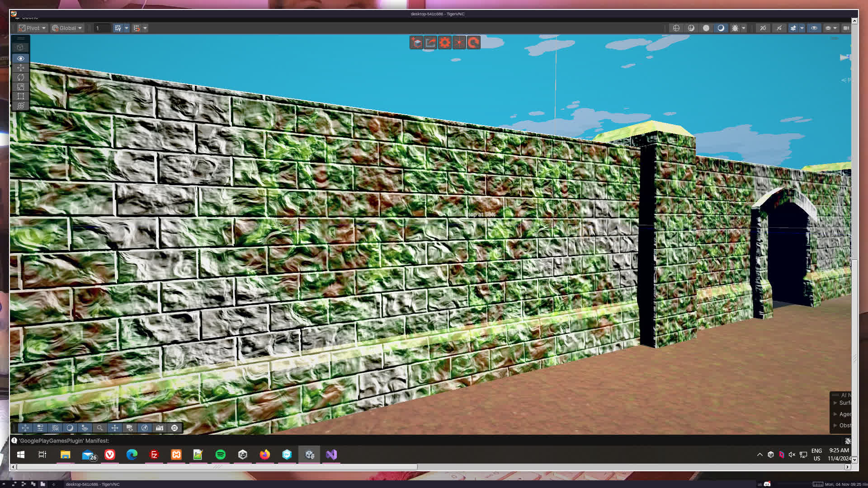Click the red gear overlay icon
Screen dimensions: 868x488
tap(445, 42)
